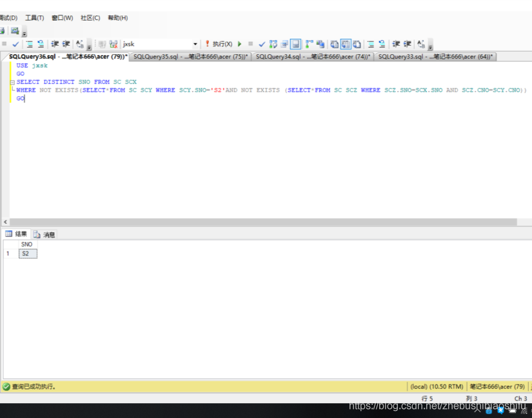The height and width of the screenshot is (418, 532).
Task: Select the SQLQuery36.sql tab
Action: pyautogui.click(x=68, y=57)
